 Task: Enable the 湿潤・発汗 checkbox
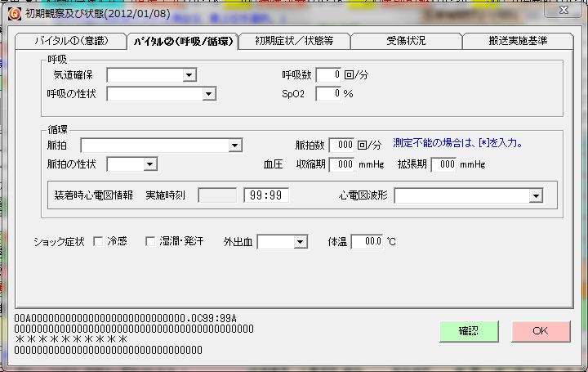(150, 241)
